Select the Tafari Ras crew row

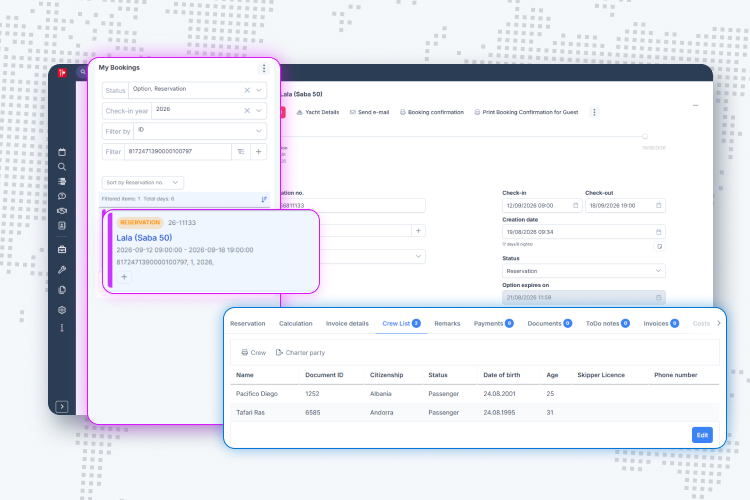click(x=474, y=412)
